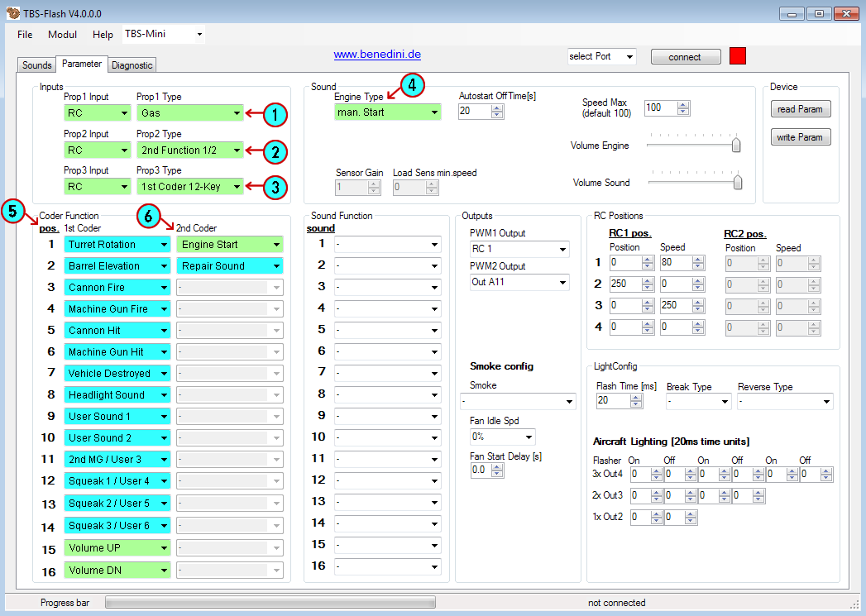Open the Modul menu
This screenshot has height=616, width=866.
[x=62, y=35]
